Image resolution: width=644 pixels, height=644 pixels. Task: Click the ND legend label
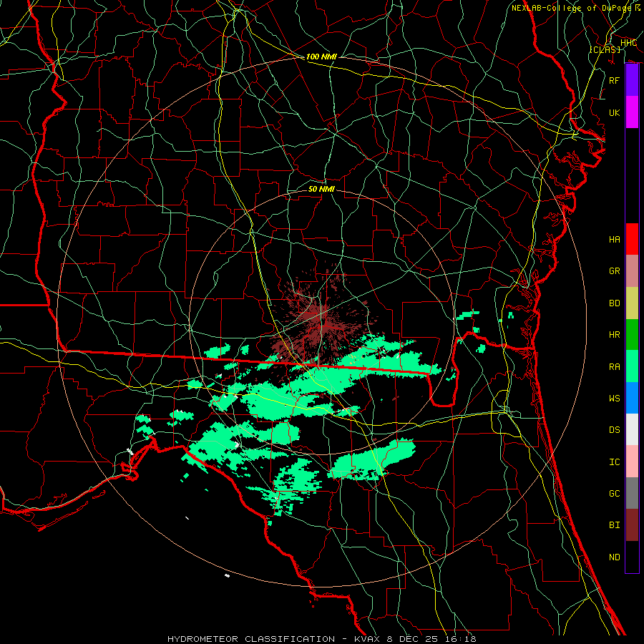coord(614,557)
